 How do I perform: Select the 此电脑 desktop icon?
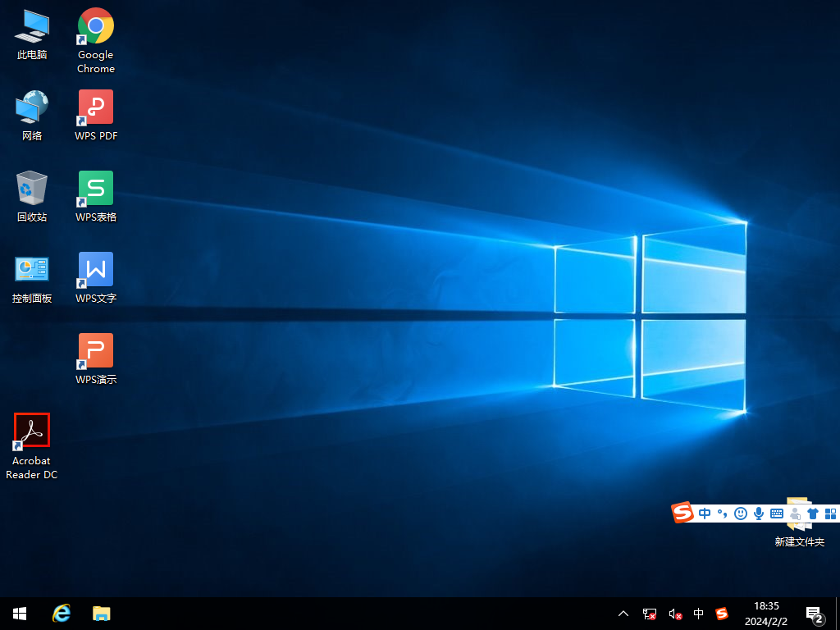pos(32,33)
